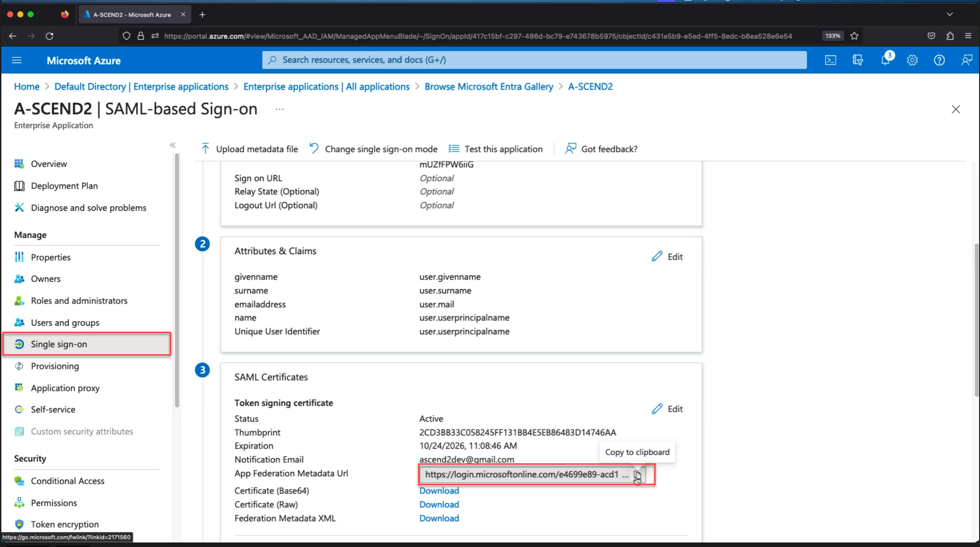Click the Search resources field
The height and width of the screenshot is (547, 980).
tap(534, 59)
